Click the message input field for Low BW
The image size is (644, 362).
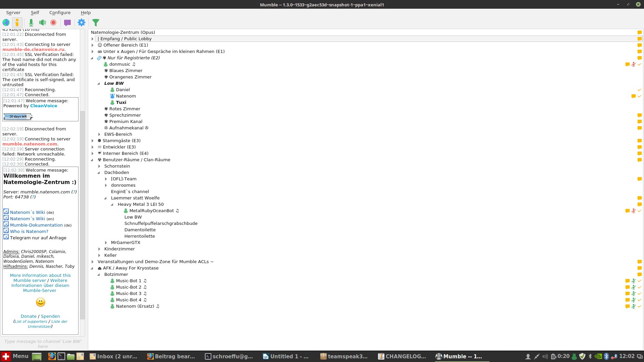tap(43, 344)
